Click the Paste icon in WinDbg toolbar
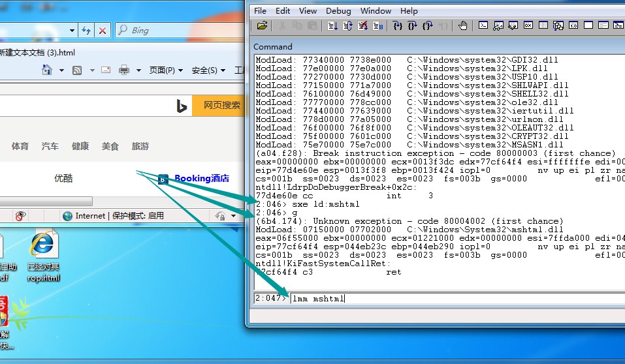 pyautogui.click(x=312, y=26)
